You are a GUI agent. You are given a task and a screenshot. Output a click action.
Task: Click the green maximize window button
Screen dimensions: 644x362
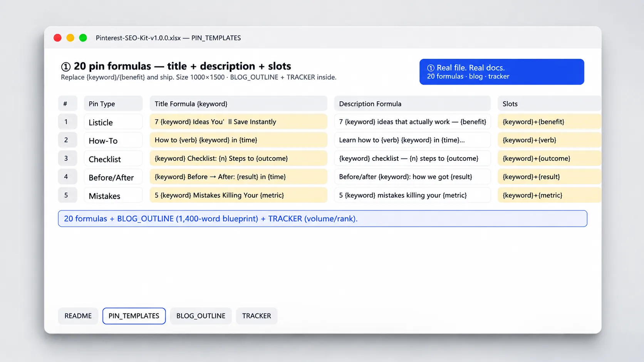pos(83,38)
